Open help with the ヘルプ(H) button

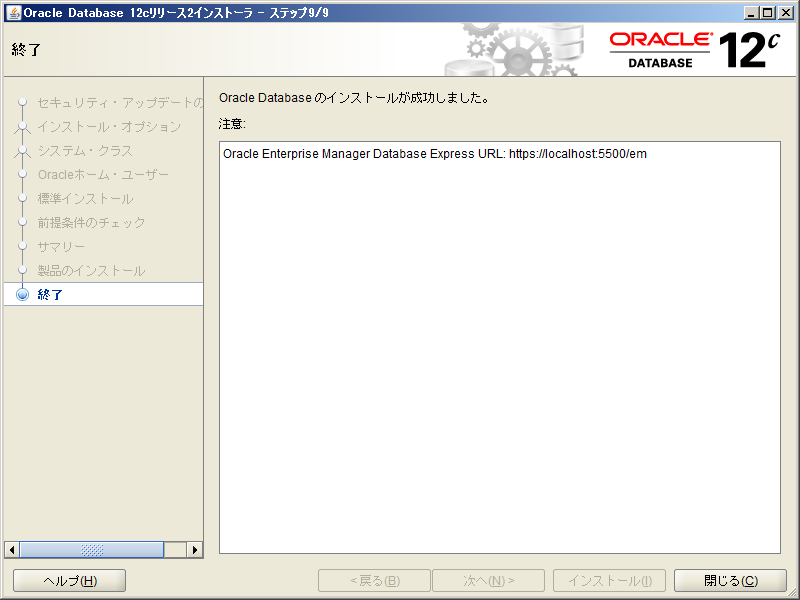coord(69,581)
